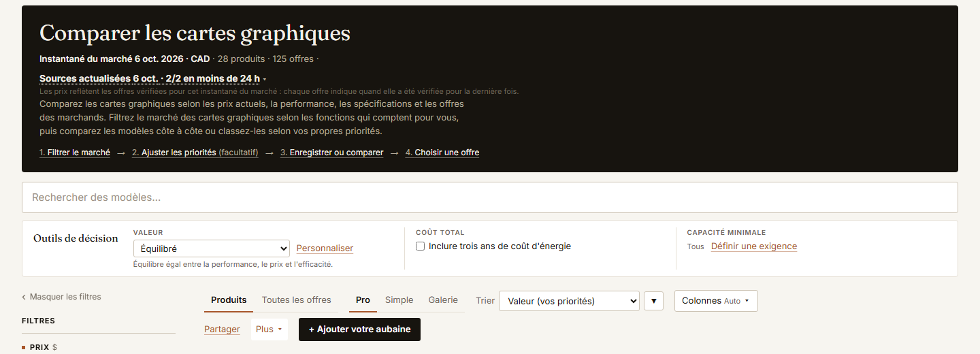Select the 'Pro' view tab
This screenshot has width=980, height=354.
(363, 300)
